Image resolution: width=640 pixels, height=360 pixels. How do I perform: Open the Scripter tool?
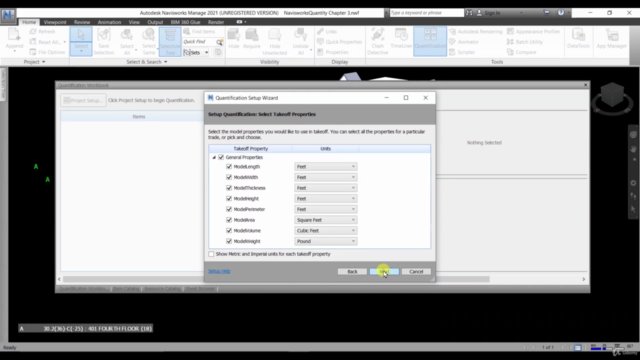click(x=462, y=52)
